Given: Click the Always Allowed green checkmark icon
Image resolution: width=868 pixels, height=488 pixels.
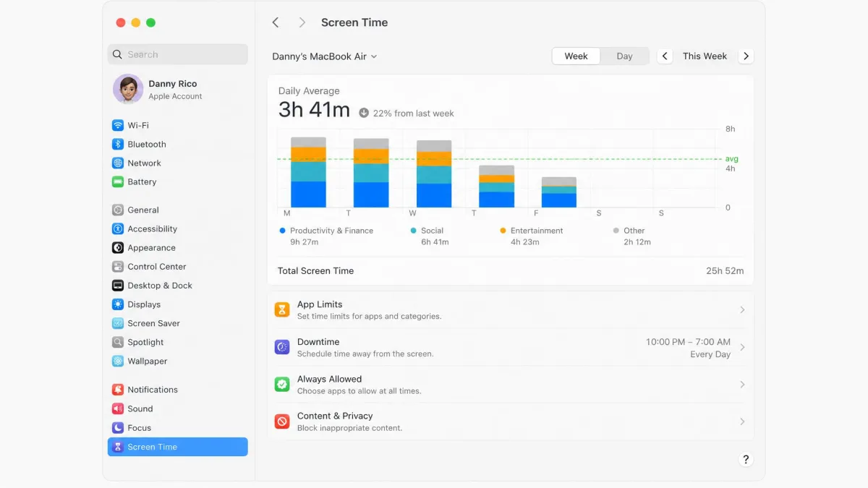Looking at the screenshot, I should (282, 385).
